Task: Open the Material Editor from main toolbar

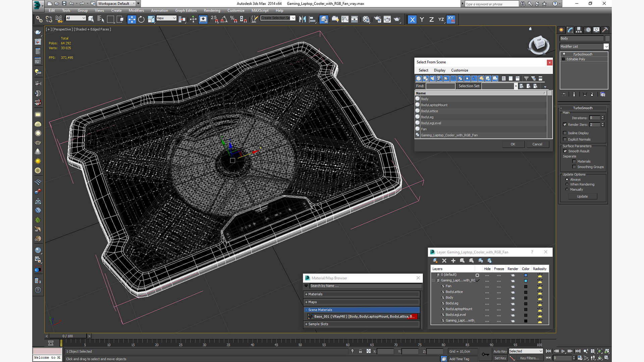Action: (366, 19)
